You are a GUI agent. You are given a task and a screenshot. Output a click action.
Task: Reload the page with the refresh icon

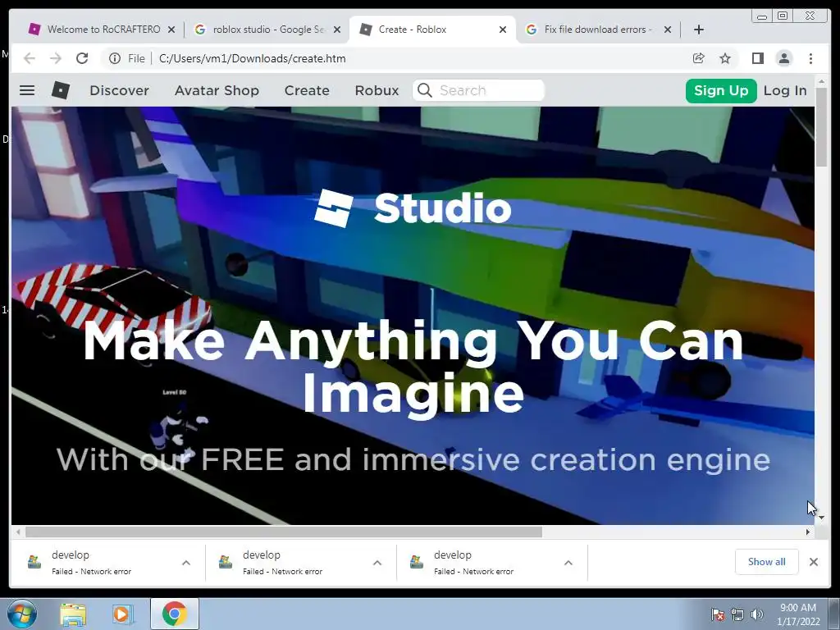82,58
